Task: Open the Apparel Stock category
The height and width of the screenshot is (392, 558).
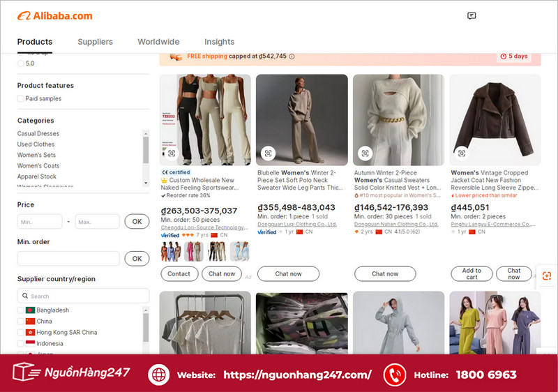Action: 37,176
